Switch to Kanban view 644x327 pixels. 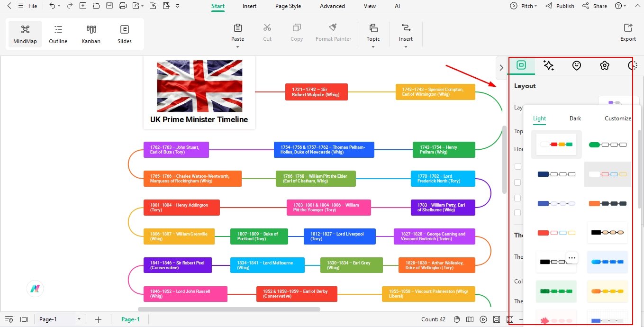91,35
